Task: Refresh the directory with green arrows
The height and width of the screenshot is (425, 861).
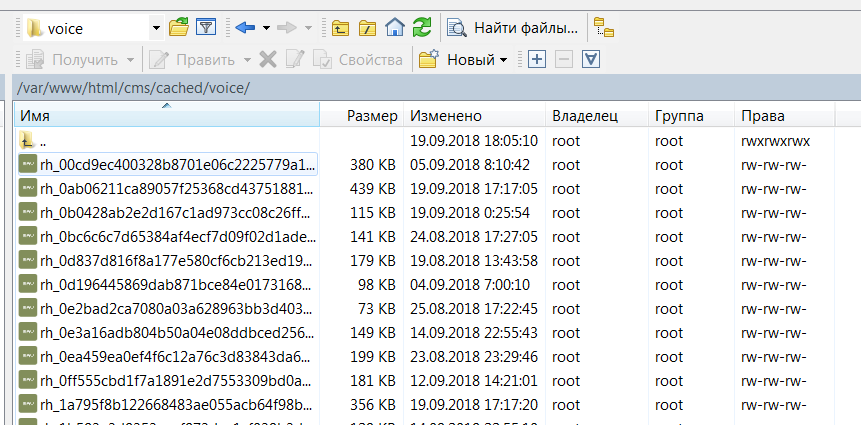Action: [422, 27]
